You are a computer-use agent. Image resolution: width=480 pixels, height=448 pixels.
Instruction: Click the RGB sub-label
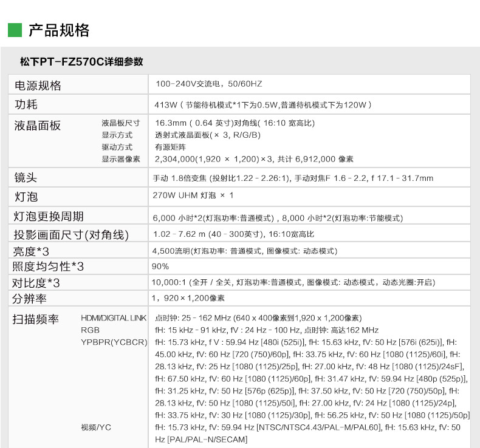coord(90,330)
